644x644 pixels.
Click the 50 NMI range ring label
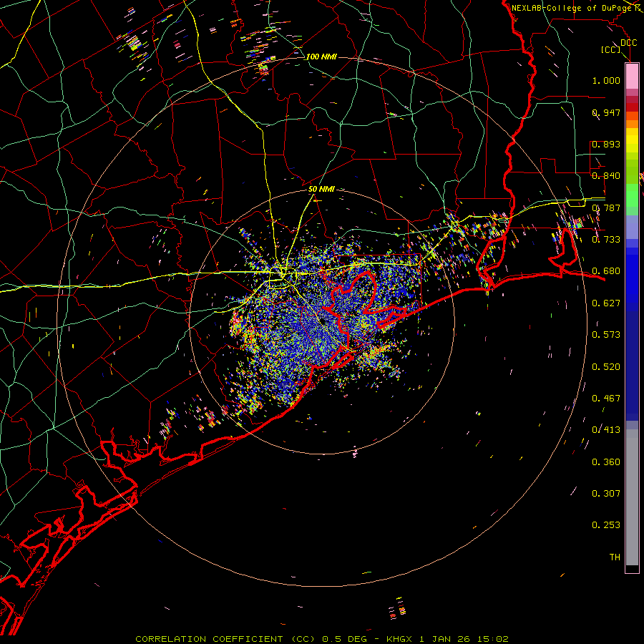(x=321, y=190)
